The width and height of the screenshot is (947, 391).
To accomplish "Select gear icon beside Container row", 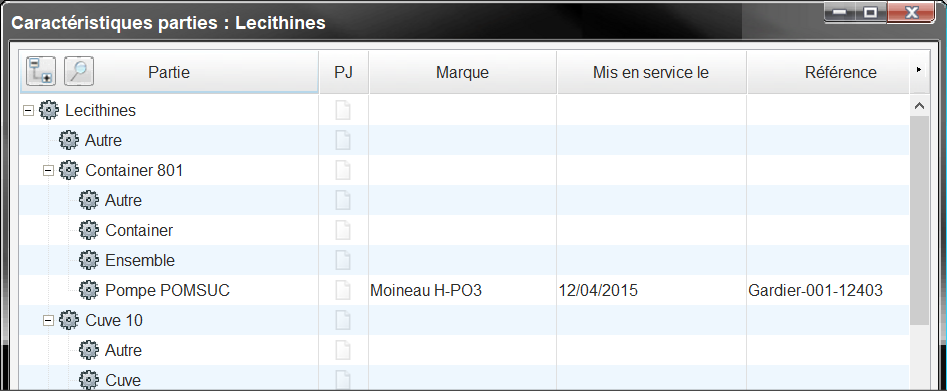I will coord(89,230).
